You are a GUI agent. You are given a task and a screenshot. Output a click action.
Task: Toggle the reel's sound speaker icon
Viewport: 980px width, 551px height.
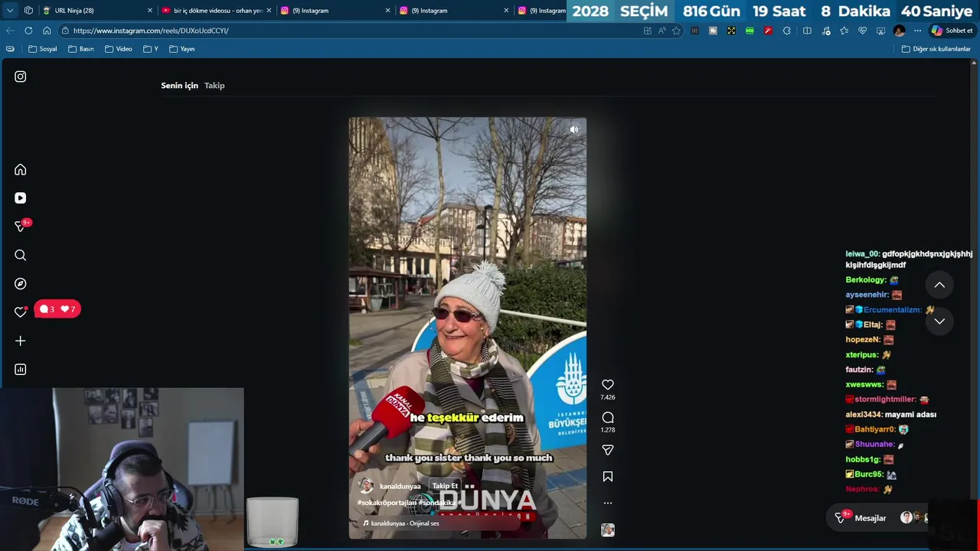pos(574,129)
